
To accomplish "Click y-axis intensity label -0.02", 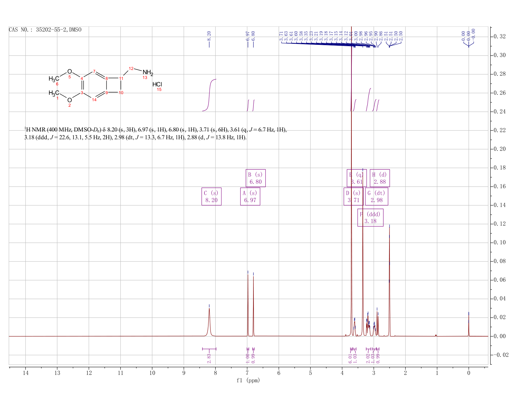I will point(501,355).
